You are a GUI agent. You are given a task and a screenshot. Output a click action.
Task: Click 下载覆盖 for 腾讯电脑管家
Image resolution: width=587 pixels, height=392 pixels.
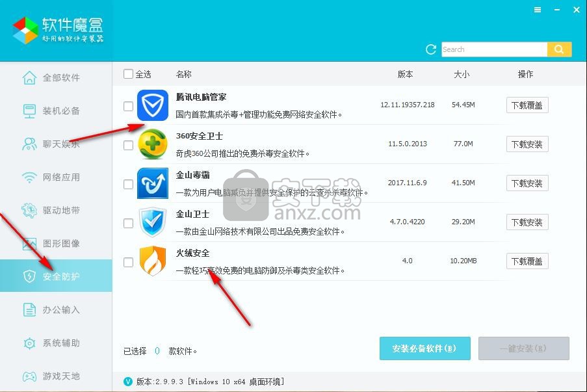click(527, 105)
